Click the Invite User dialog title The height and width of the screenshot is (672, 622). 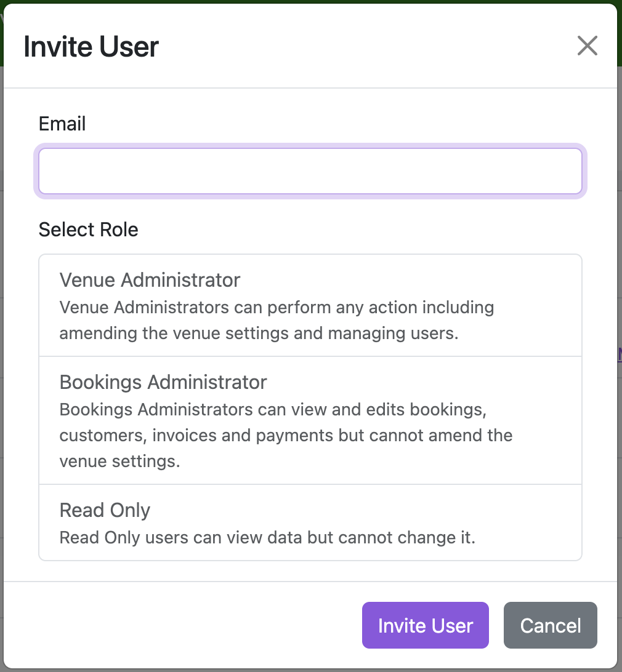91,46
